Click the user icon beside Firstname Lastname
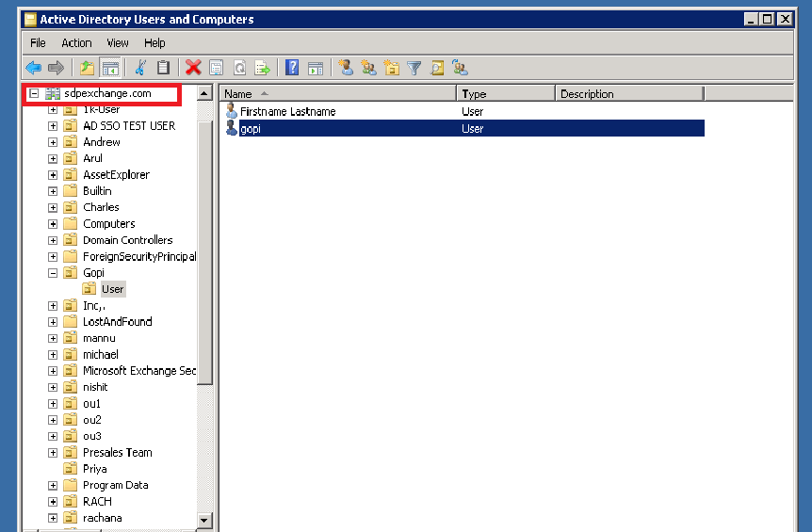Screen dimensions: 812x532 click(x=232, y=111)
